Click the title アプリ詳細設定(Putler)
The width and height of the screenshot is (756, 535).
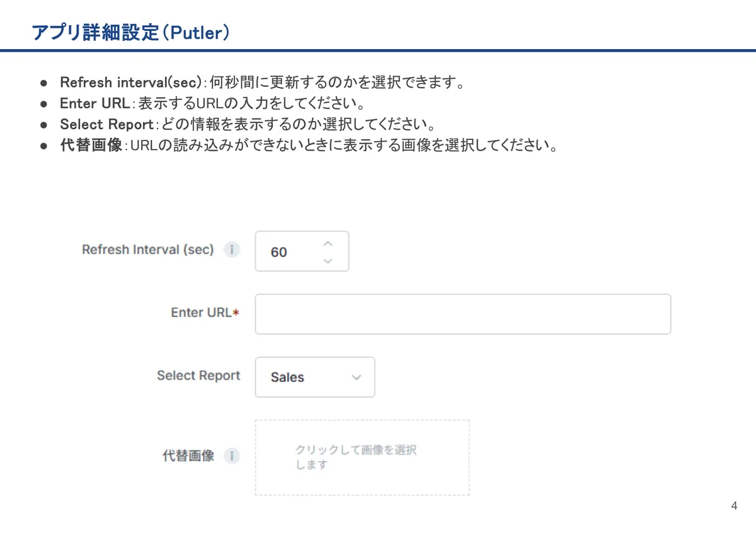point(130,33)
